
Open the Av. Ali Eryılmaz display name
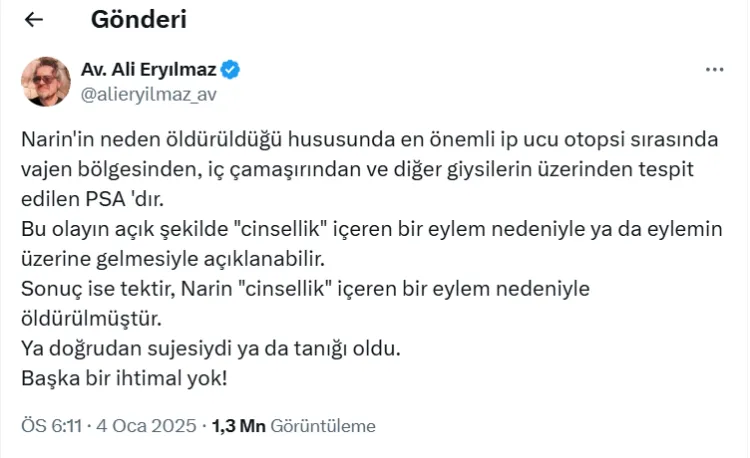[x=149, y=70]
